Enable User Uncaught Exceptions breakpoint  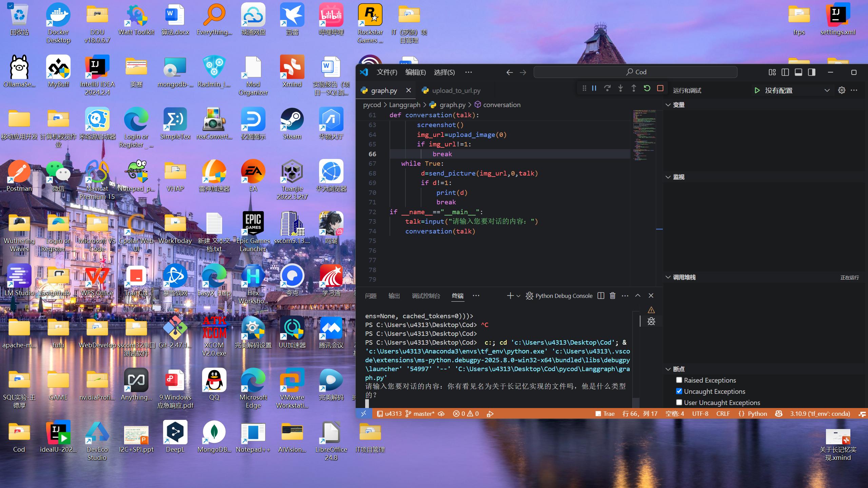(x=679, y=402)
